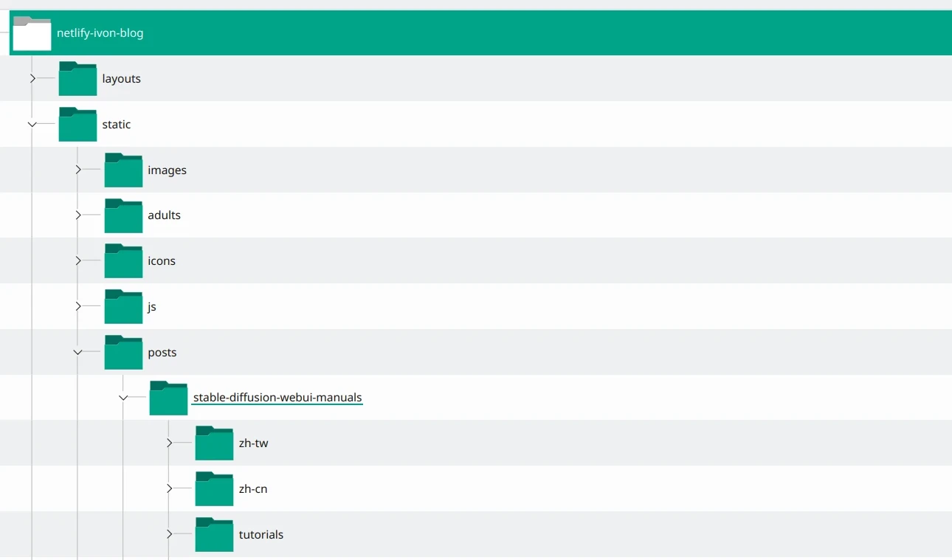Click the layouts folder icon

tap(77, 79)
